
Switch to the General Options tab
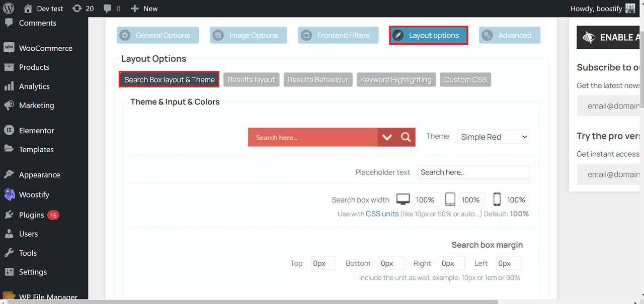(x=157, y=35)
